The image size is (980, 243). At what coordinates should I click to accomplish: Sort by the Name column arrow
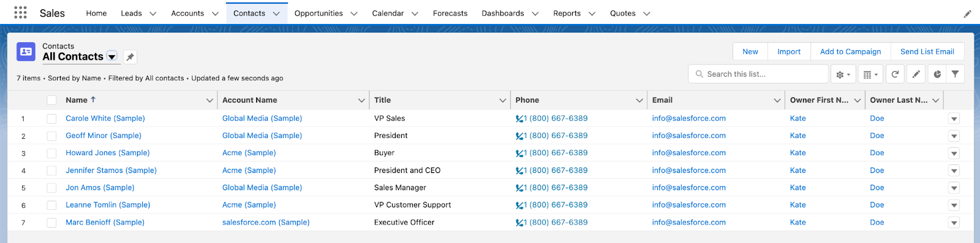coord(93,99)
